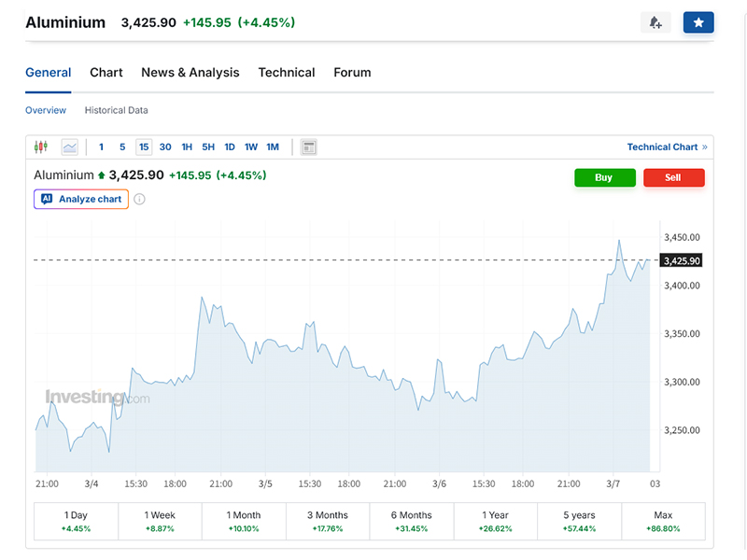This screenshot has height=560, width=747.
Task: Add Aluminium to watchlist with star icon
Action: pyautogui.click(x=698, y=22)
